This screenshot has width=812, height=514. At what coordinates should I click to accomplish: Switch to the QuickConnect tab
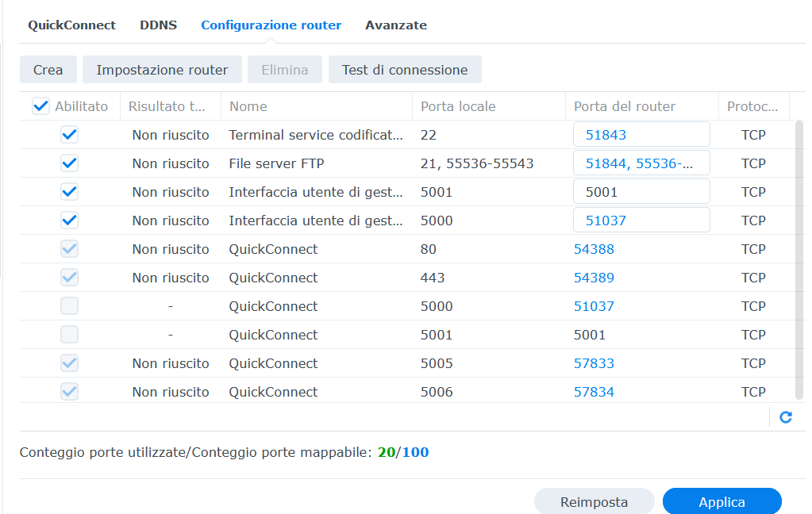pos(71,25)
